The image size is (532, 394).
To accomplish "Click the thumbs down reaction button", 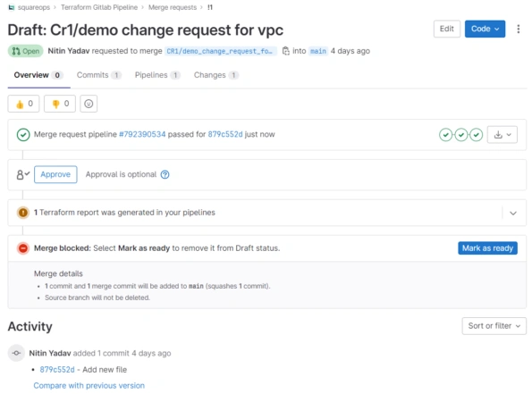I will 60,104.
